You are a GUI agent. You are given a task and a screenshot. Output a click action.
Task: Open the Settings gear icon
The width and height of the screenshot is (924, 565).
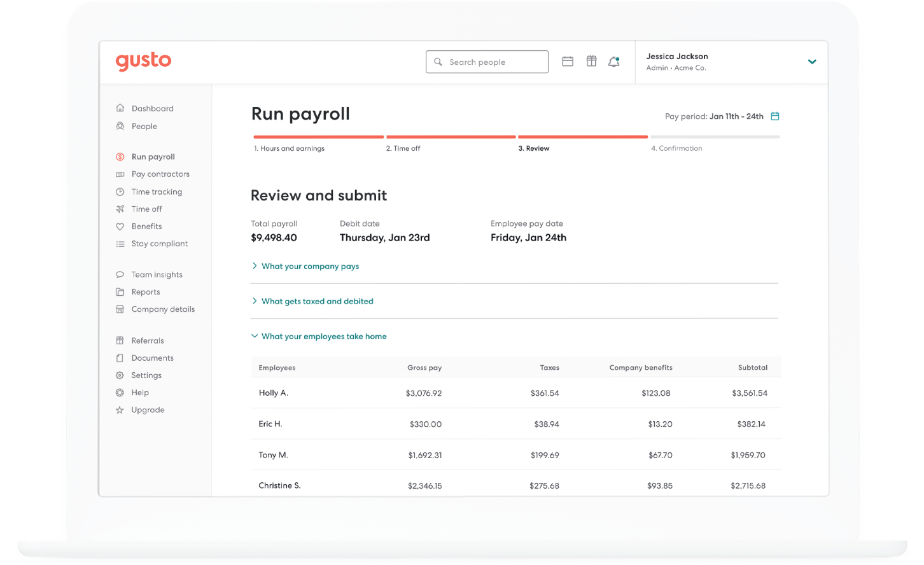click(120, 375)
